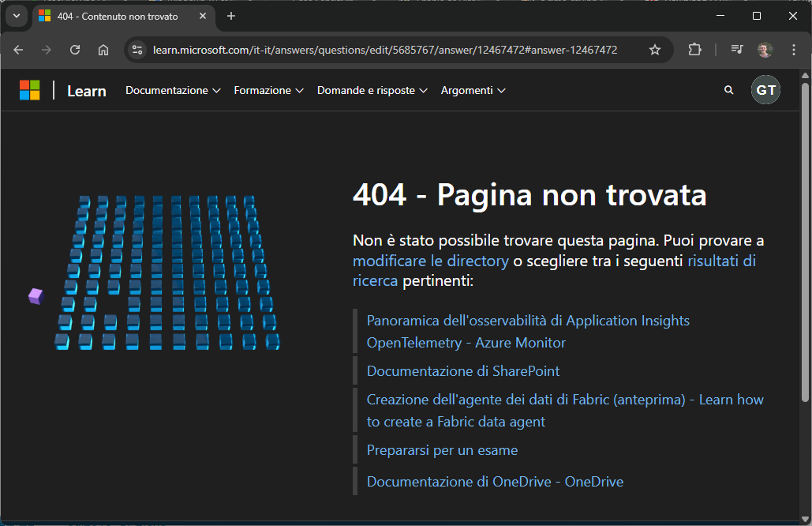This screenshot has height=526, width=812.
Task: Open Creazione dell'agente dei dati di Fabric link
Action: tap(565, 411)
